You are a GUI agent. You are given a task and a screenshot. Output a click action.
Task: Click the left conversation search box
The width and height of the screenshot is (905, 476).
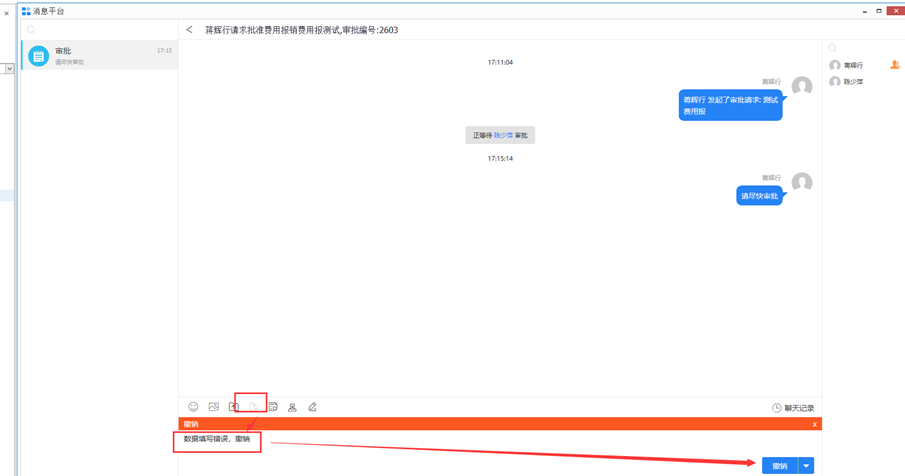tap(99, 30)
